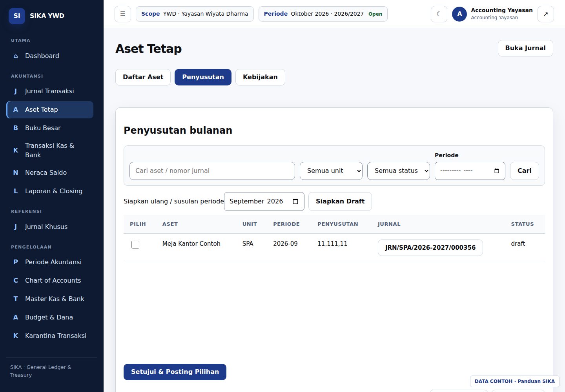Toggle dark mode moon icon
Image resolution: width=565 pixels, height=392 pixels.
pos(439,14)
